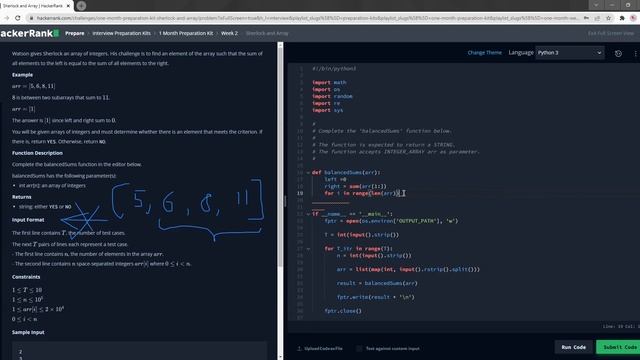Click the 'Input Format' heading
The height and width of the screenshot is (360, 640).
28,220
